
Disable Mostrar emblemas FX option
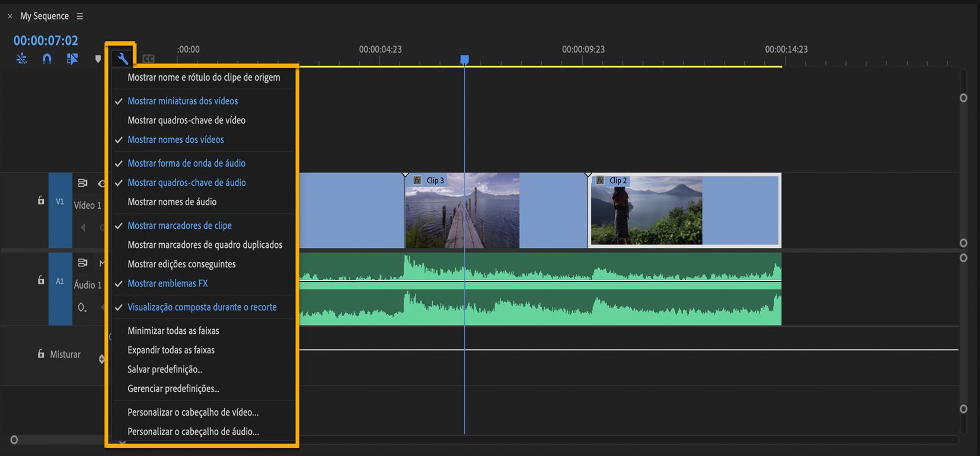(x=167, y=284)
